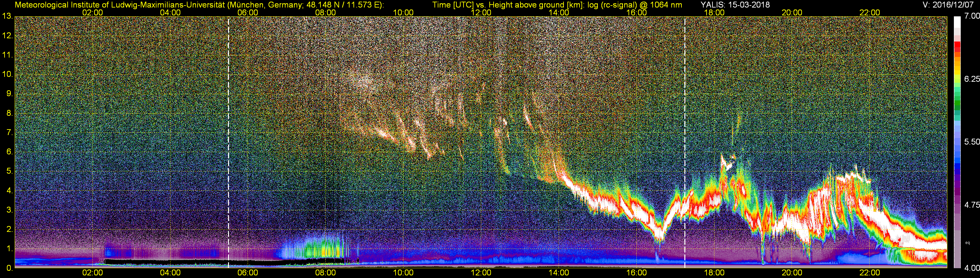980x278 pixels.
Task: Select the 9. km height axis label
Action: pos(9,94)
